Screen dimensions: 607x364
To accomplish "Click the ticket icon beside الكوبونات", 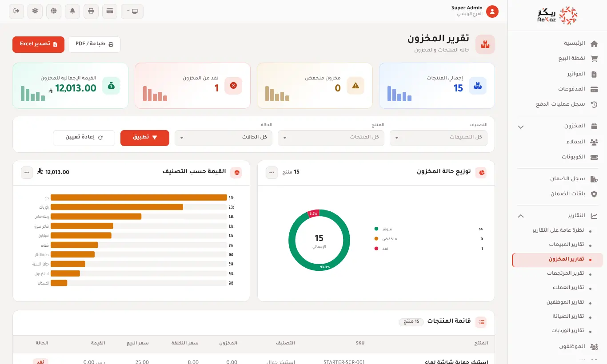I will (594, 157).
